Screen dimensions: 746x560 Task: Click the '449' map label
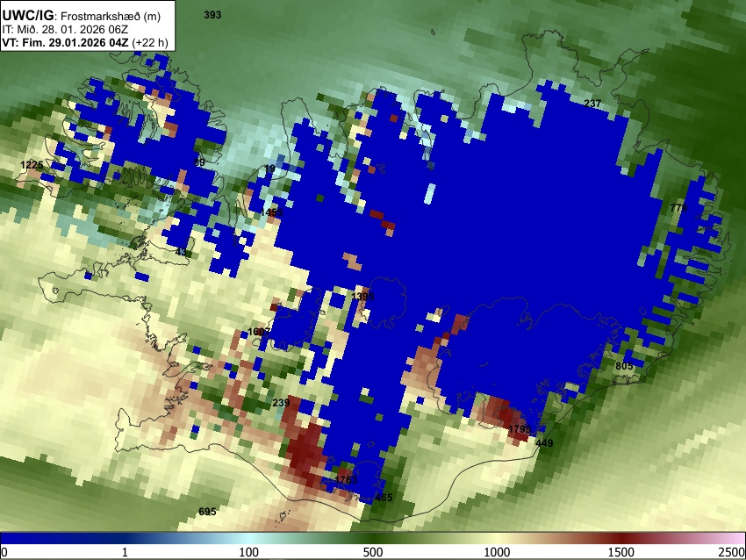coord(544,443)
